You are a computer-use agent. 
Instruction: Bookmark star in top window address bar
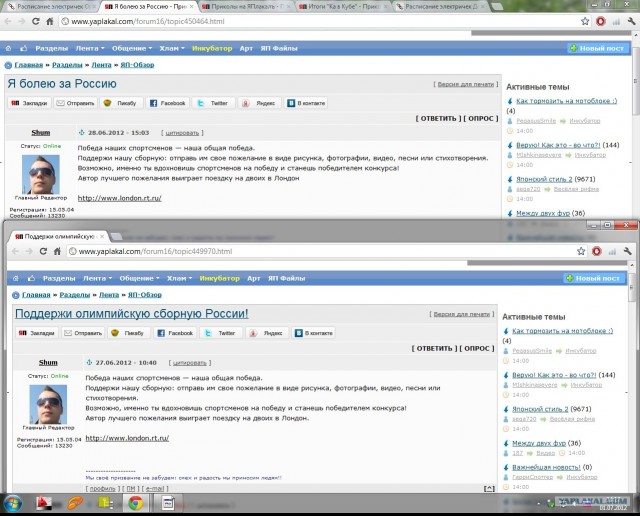585,21
